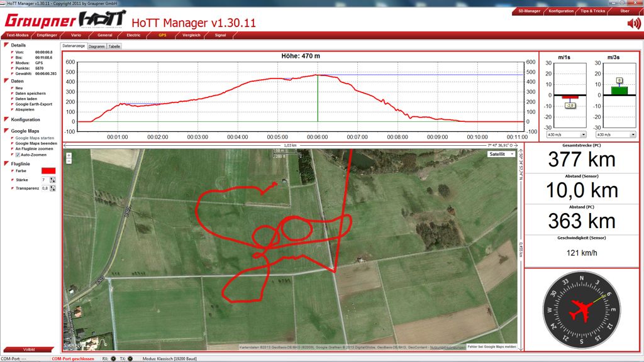The width and height of the screenshot is (644, 362).
Task: Open the m/3s range dropdown
Action: pos(614,134)
